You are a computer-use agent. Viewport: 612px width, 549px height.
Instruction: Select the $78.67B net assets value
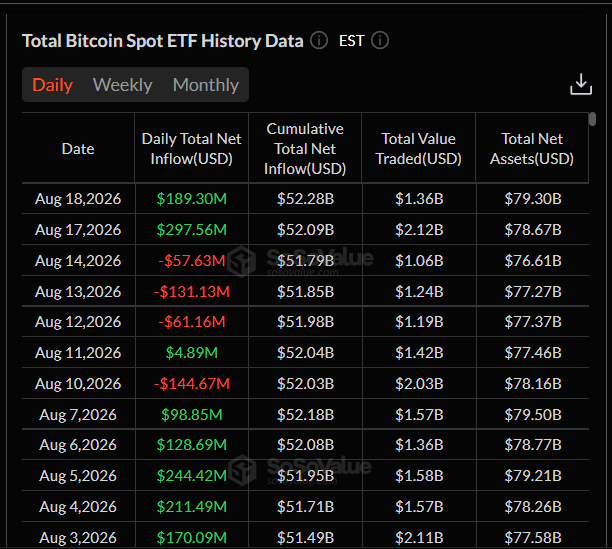click(533, 229)
